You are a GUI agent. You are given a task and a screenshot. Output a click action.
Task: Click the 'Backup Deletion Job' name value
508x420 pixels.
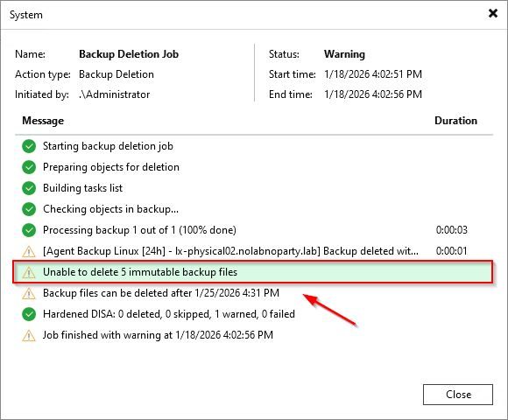tap(129, 54)
